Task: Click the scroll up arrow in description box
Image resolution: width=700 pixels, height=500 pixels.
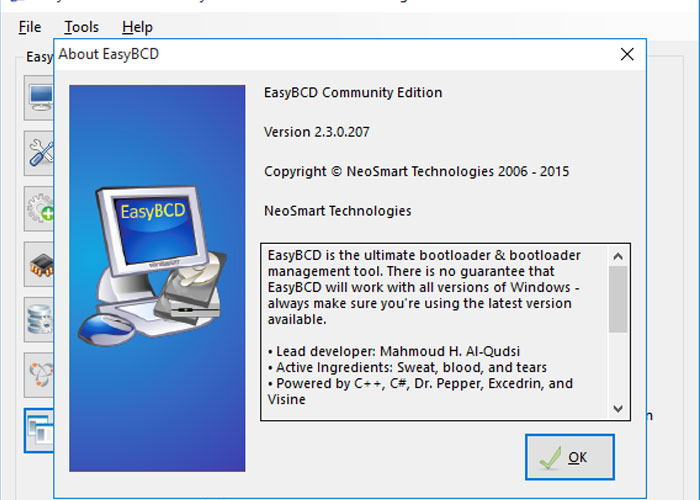Action: point(618,256)
